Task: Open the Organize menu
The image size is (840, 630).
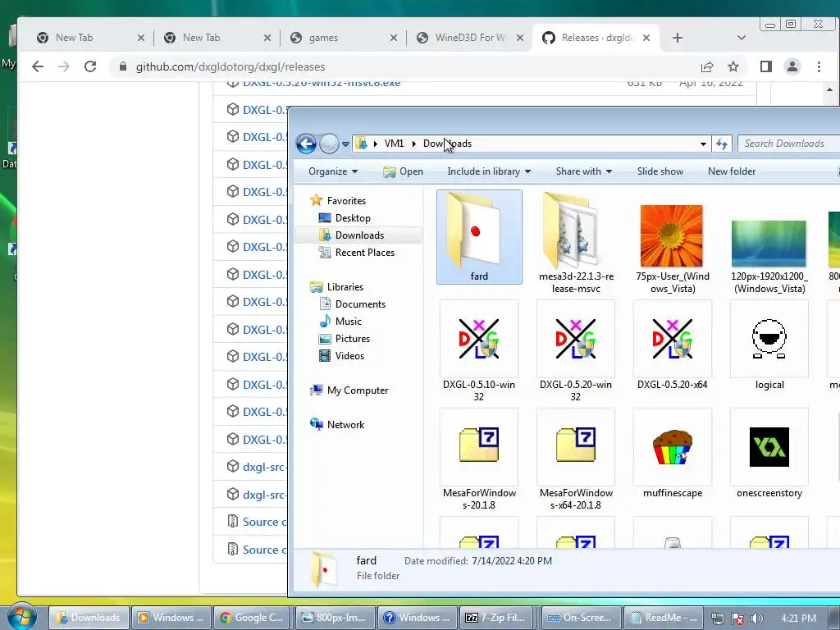Action: [x=333, y=171]
